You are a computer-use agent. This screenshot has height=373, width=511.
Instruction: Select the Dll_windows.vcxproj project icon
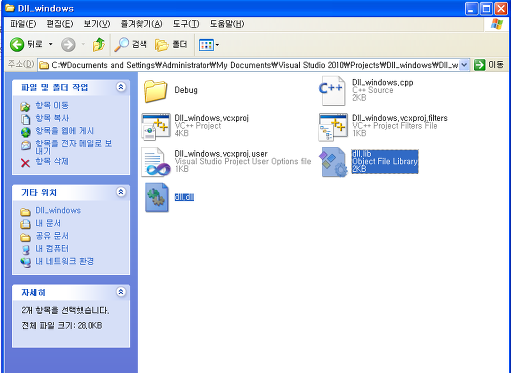(156, 127)
